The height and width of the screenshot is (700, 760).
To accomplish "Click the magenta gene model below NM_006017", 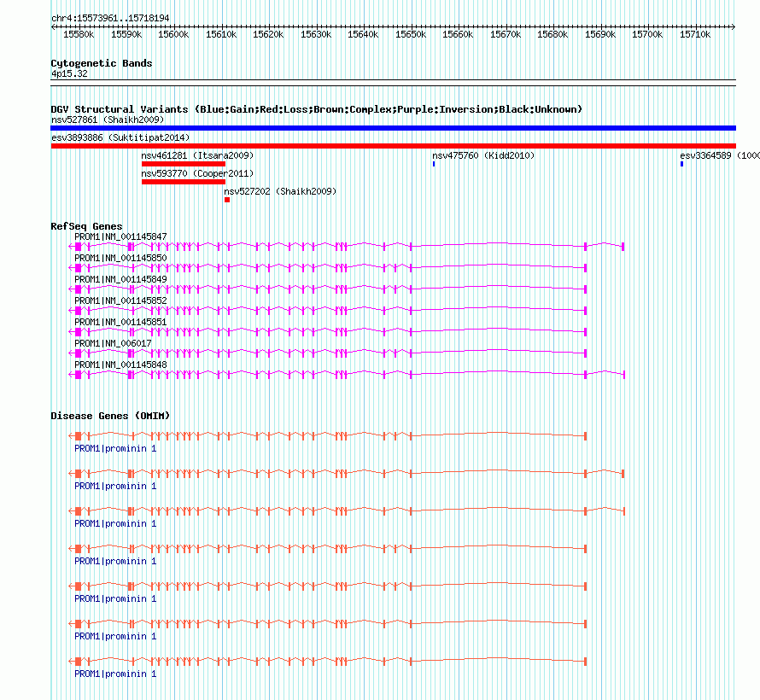I will click(x=328, y=353).
